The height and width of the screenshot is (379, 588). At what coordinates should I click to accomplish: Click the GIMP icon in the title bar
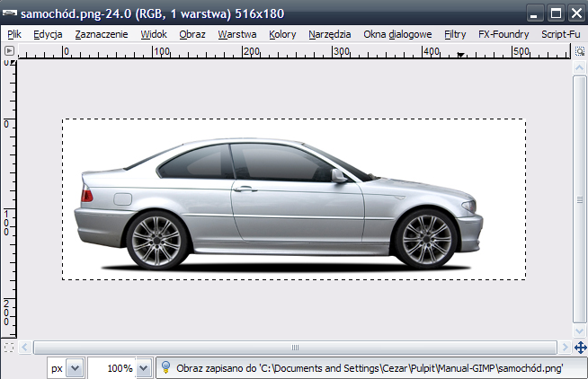coord(10,13)
